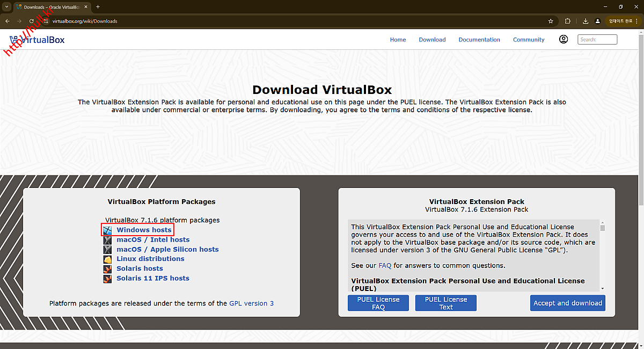The width and height of the screenshot is (644, 349).
Task: Click the PUEL License Text button
Action: pos(446,303)
